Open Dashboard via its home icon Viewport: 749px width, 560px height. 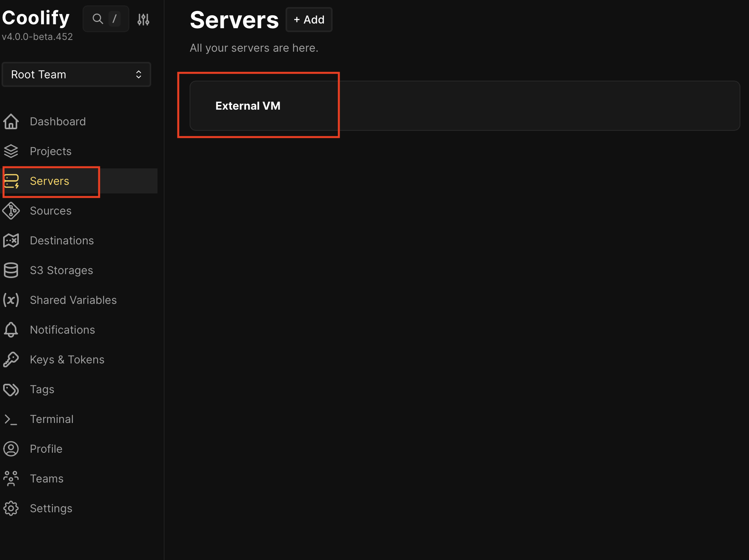coord(11,121)
